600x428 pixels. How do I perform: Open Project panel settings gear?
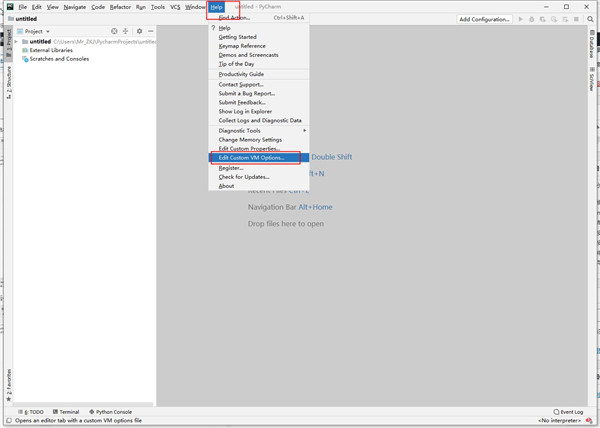coord(139,31)
